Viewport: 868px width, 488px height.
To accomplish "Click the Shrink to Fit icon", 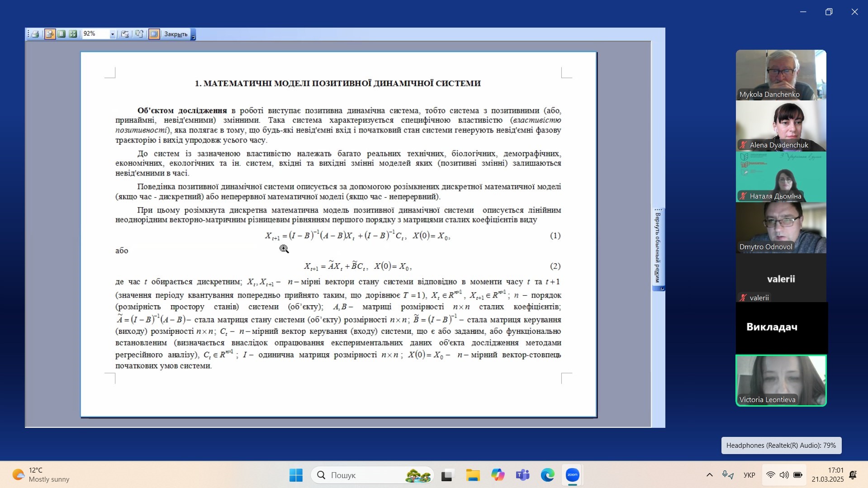I will point(125,34).
